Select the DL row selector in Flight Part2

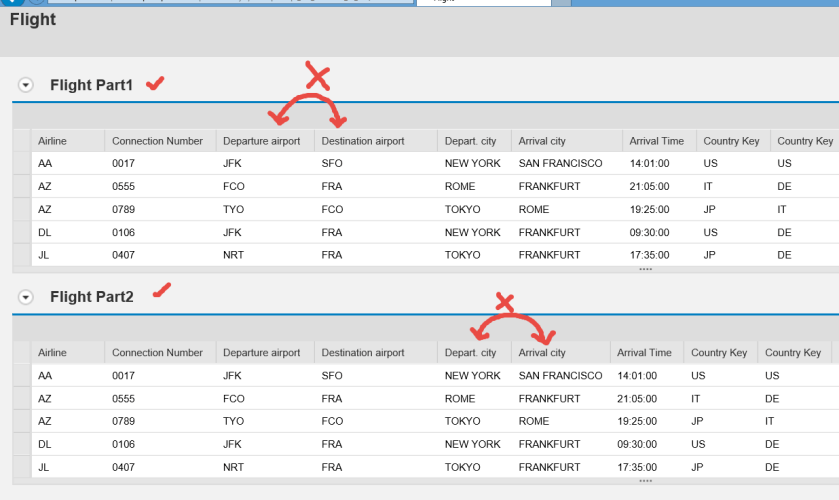21,444
